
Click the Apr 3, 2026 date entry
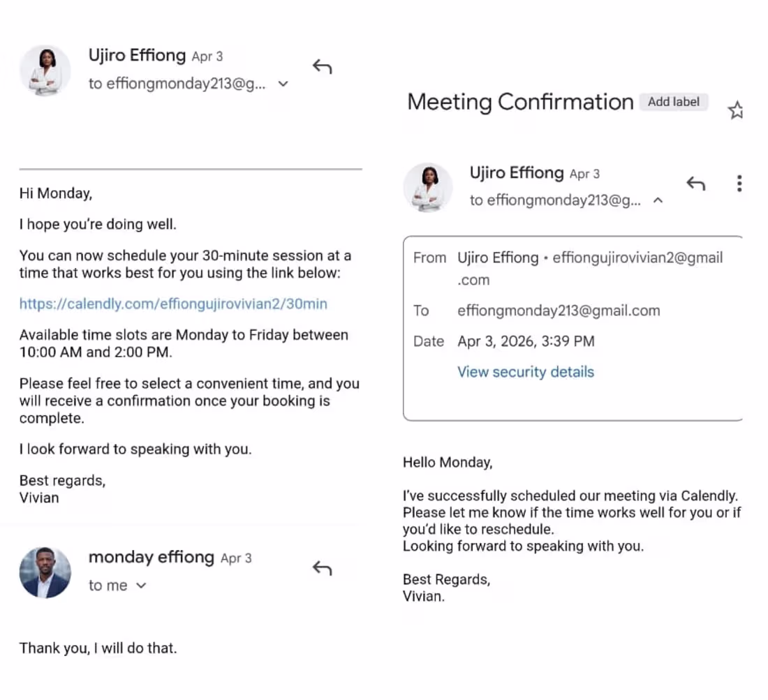tap(526, 341)
